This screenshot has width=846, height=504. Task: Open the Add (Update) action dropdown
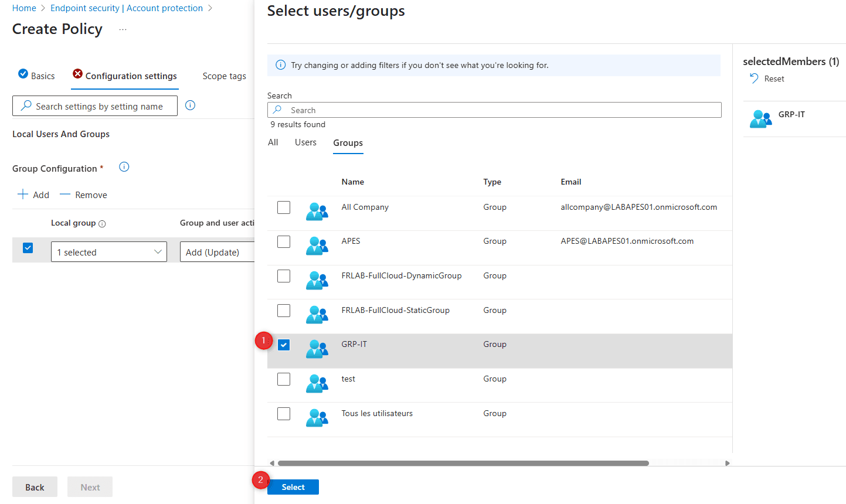pyautogui.click(x=217, y=252)
